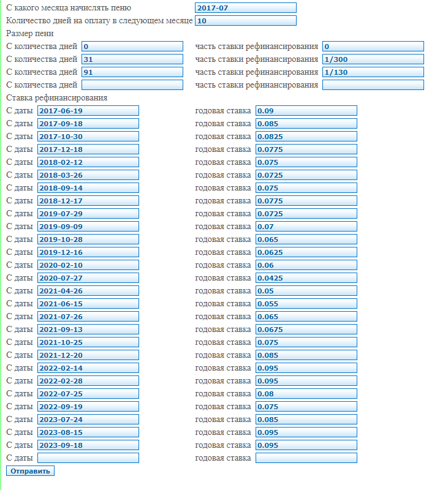This screenshot has height=490, width=448.
Task: Click the annual rate field showing 0.0675
Action: 306,330
